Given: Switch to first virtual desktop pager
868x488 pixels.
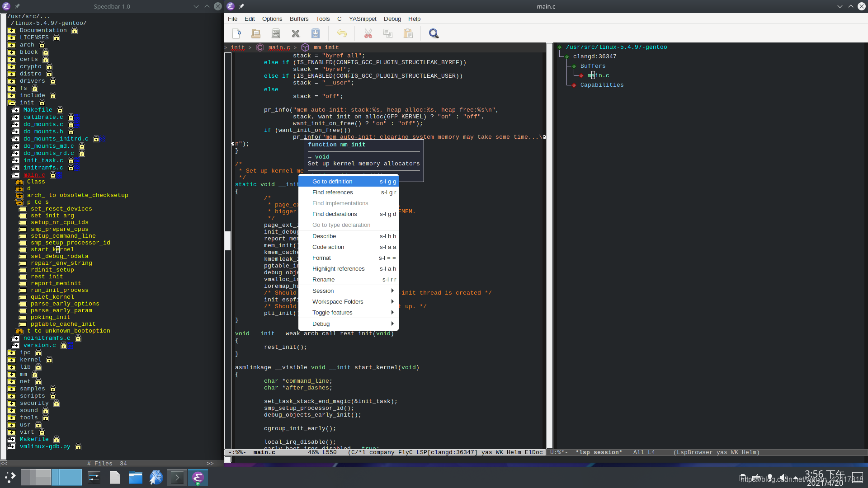Looking at the screenshot, I should (36, 477).
